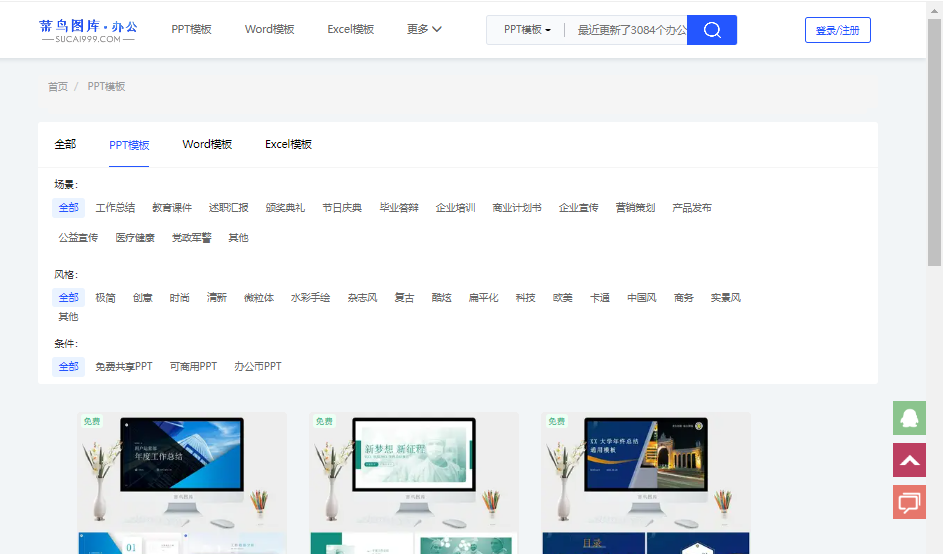Click the red back-to-top arrow icon
The image size is (943, 554).
pos(909,460)
